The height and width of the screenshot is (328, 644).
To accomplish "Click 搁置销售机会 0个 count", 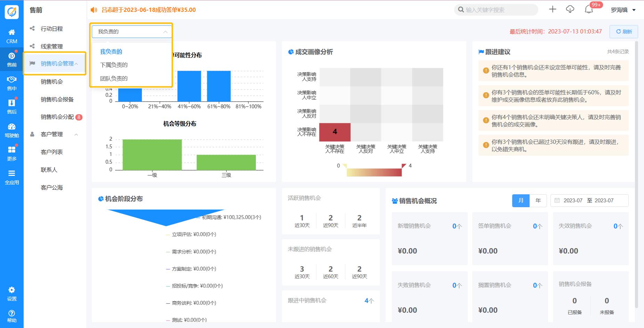I will 538,285.
